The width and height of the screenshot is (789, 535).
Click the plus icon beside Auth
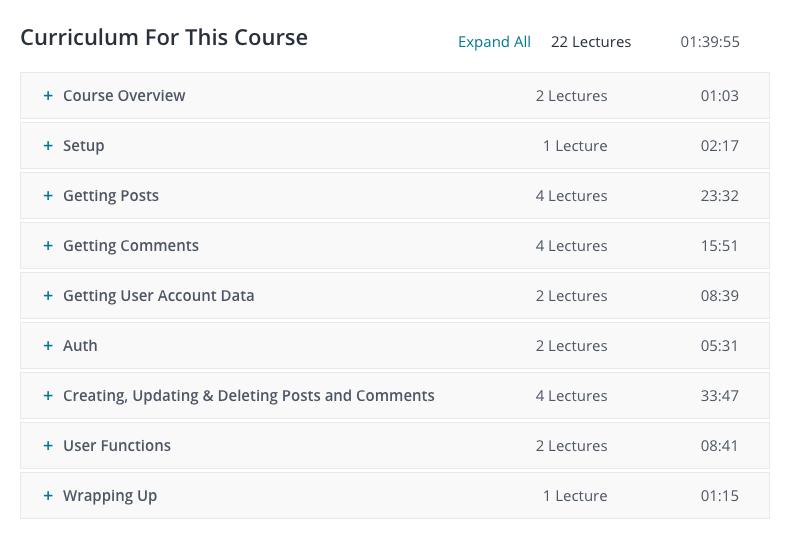point(48,345)
